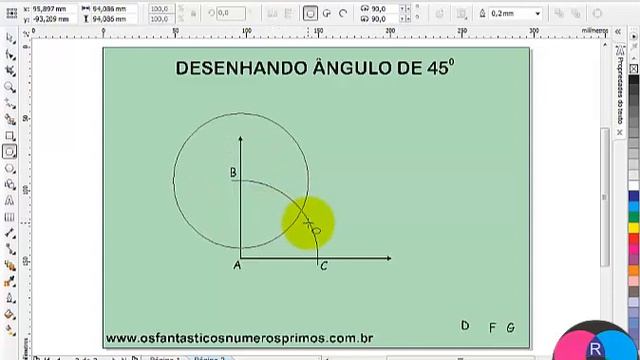The image size is (640, 360).
Task: Click the upper 90,0 angle stepper arrow
Action: [404, 9]
